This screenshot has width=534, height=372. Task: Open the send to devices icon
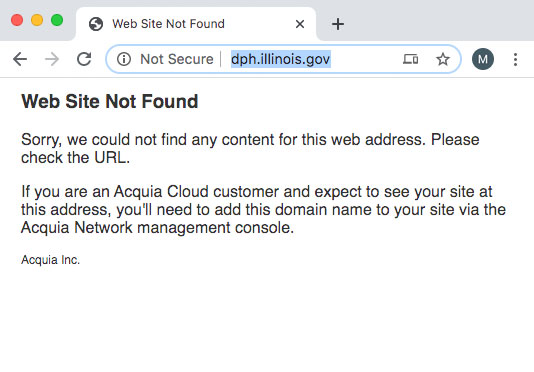(410, 59)
